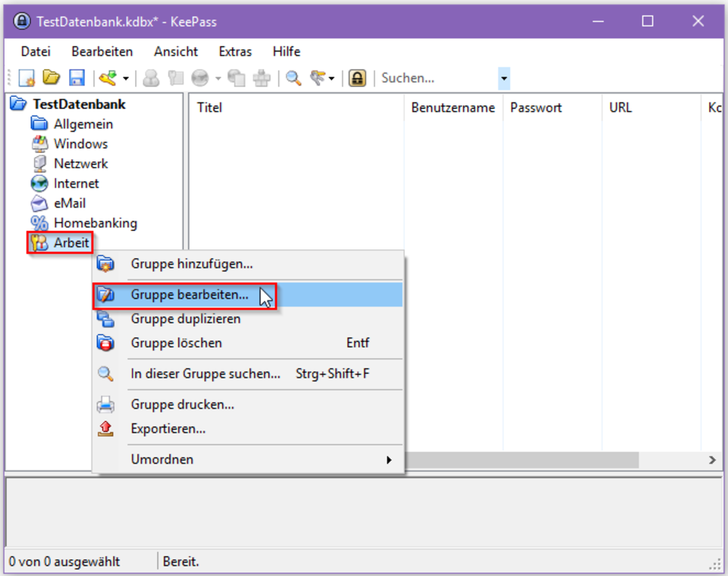Click the Show entries toolbar icon
Image resolution: width=728 pixels, height=576 pixels.
tap(318, 78)
